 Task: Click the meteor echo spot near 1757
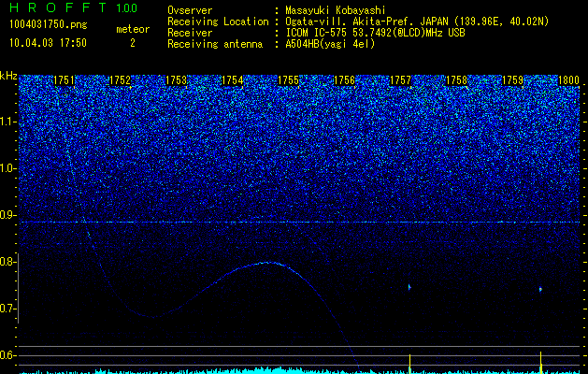409,287
